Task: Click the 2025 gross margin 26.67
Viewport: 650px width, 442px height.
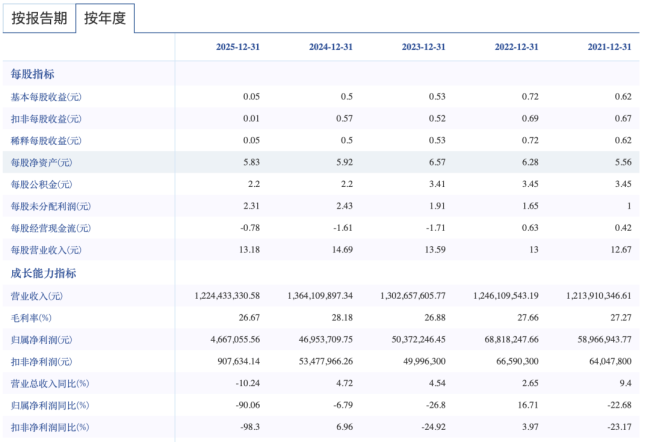Action: point(249,318)
